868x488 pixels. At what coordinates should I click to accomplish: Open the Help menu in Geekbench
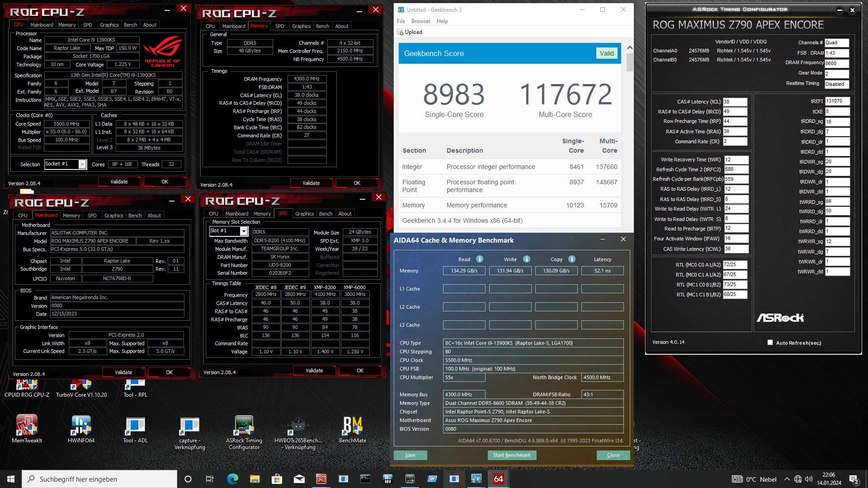click(x=442, y=21)
